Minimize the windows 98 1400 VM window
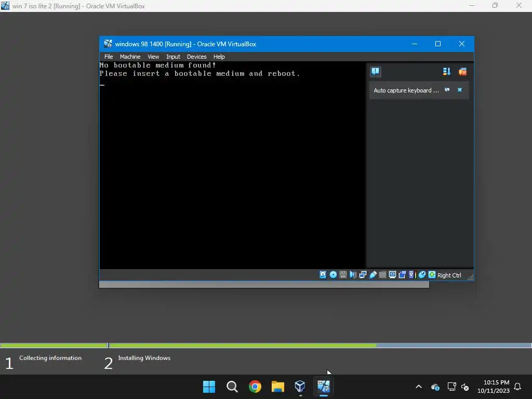The width and height of the screenshot is (532, 399). point(414,44)
